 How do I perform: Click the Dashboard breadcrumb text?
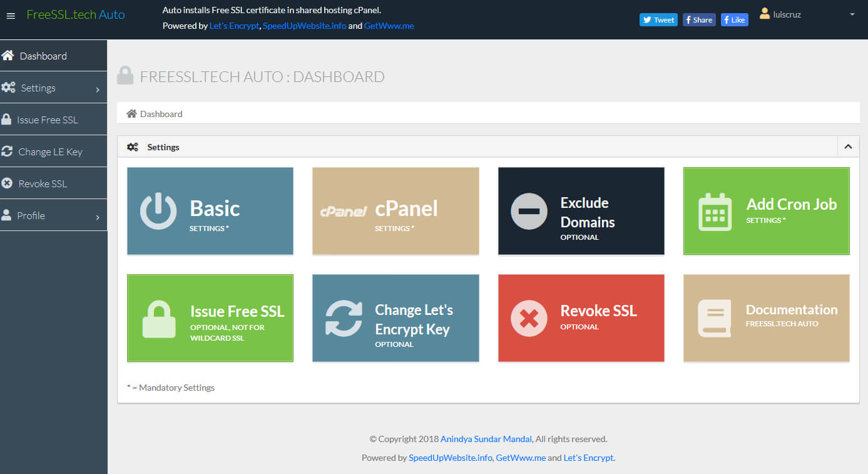tap(161, 114)
